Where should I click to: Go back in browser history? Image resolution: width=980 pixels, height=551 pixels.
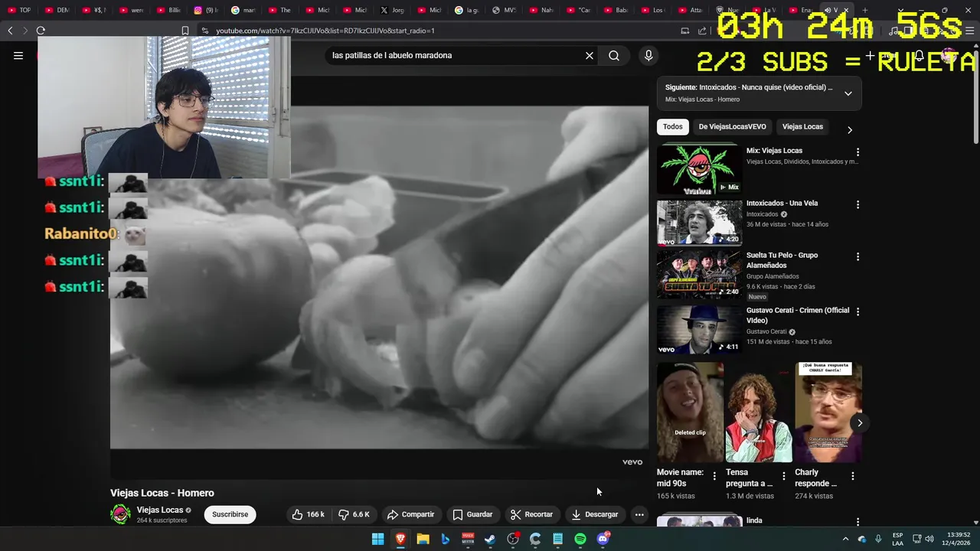[10, 31]
